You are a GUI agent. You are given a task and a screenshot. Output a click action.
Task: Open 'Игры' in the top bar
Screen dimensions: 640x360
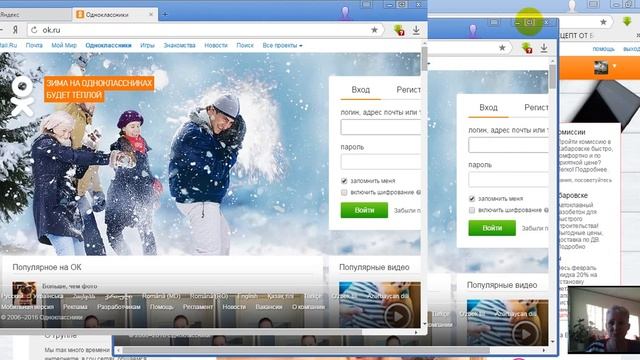tap(147, 45)
